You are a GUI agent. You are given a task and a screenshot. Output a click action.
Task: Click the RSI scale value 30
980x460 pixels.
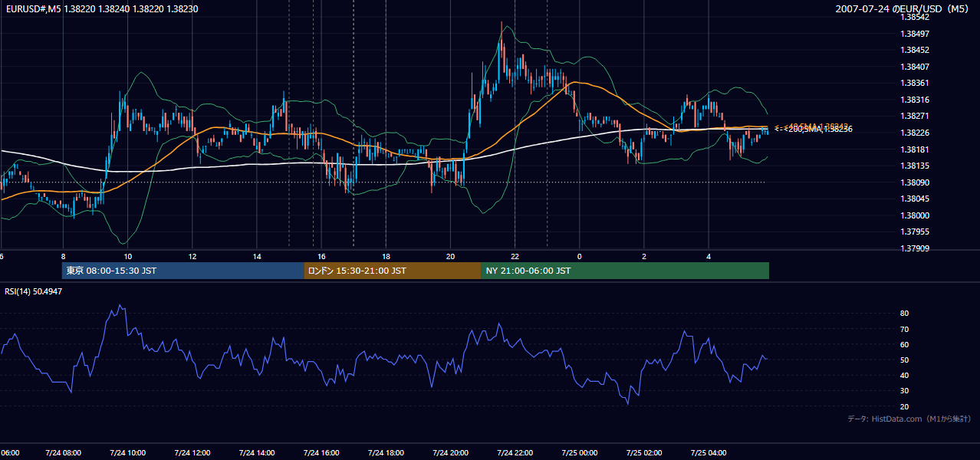pos(905,391)
